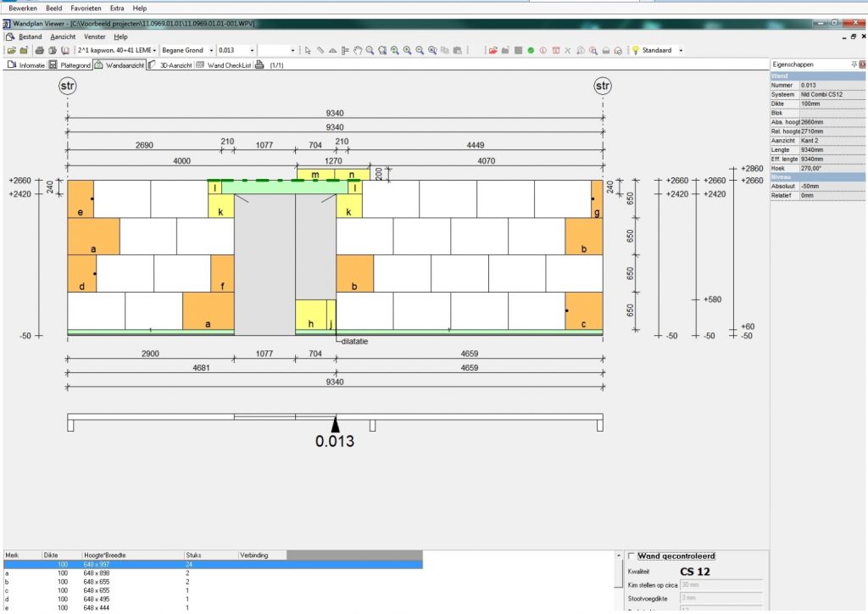Pin the Eigenschappen panel

(x=854, y=64)
